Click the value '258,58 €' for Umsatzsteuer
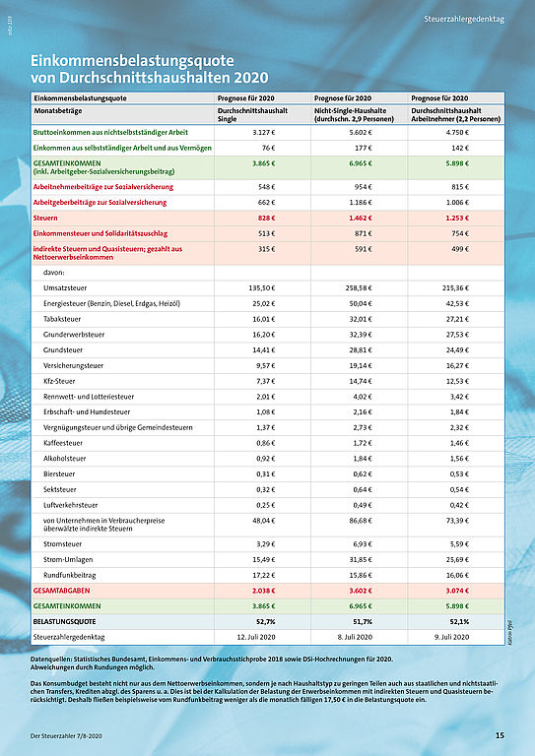The height and width of the screenshot is (756, 535). (x=360, y=287)
